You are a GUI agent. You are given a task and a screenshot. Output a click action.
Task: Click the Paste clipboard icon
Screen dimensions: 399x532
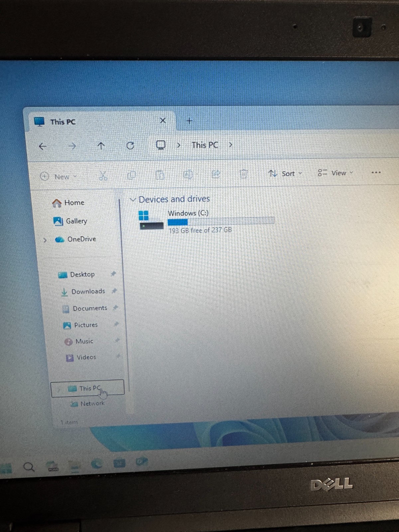160,175
